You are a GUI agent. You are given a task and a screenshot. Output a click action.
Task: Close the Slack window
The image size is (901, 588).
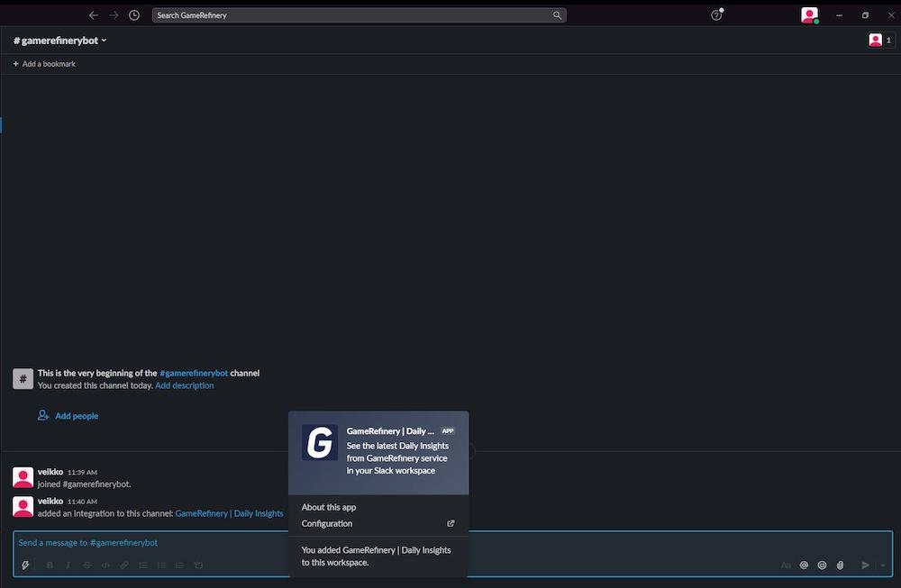[891, 15]
